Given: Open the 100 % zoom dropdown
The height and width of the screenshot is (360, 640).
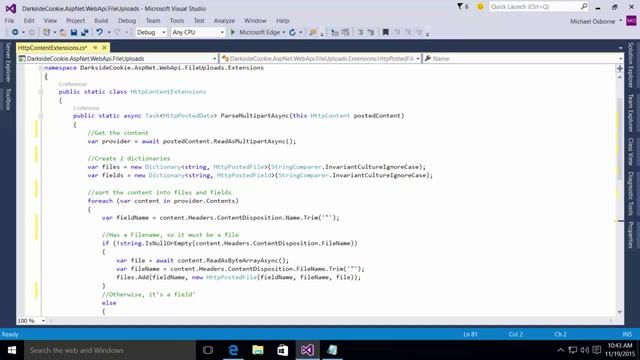Looking at the screenshot, I should [x=31, y=321].
